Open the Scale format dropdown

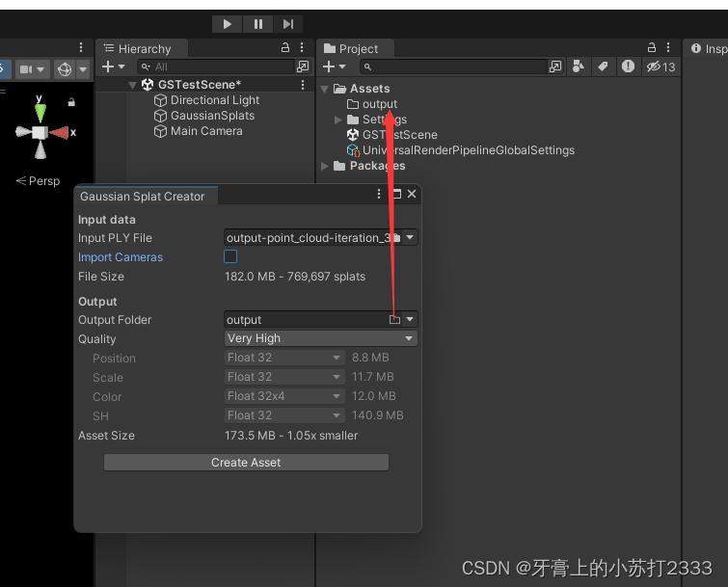[284, 377]
